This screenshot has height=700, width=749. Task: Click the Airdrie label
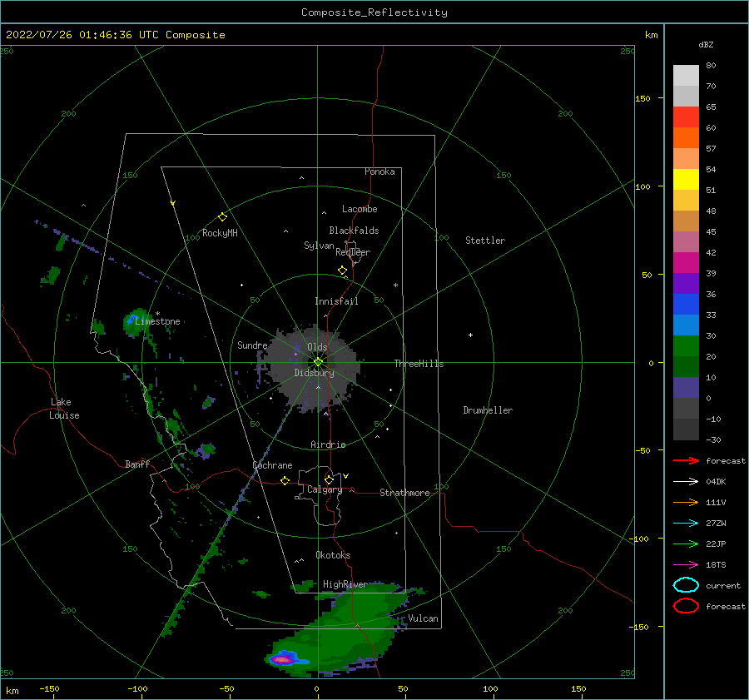[x=328, y=444]
